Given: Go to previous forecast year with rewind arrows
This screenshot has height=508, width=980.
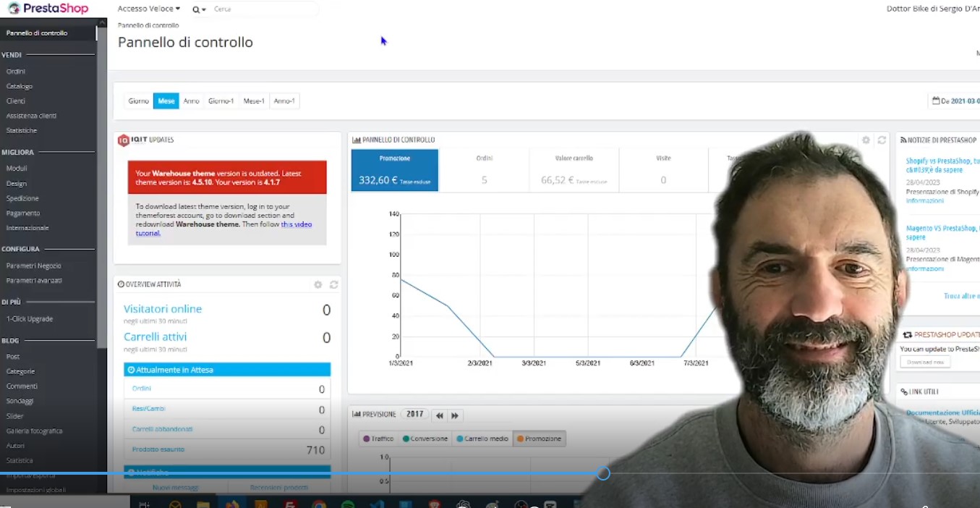Looking at the screenshot, I should point(439,415).
